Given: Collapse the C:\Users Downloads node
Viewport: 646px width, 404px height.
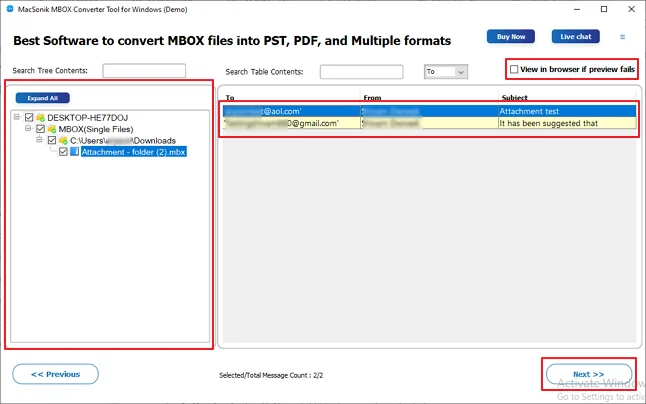Looking at the screenshot, I should [x=39, y=140].
